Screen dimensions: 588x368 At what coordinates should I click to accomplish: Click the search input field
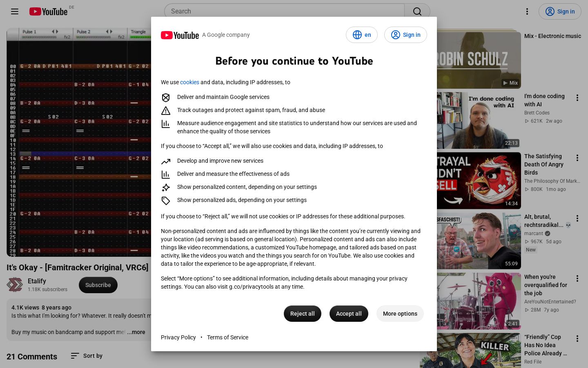pos(284,11)
